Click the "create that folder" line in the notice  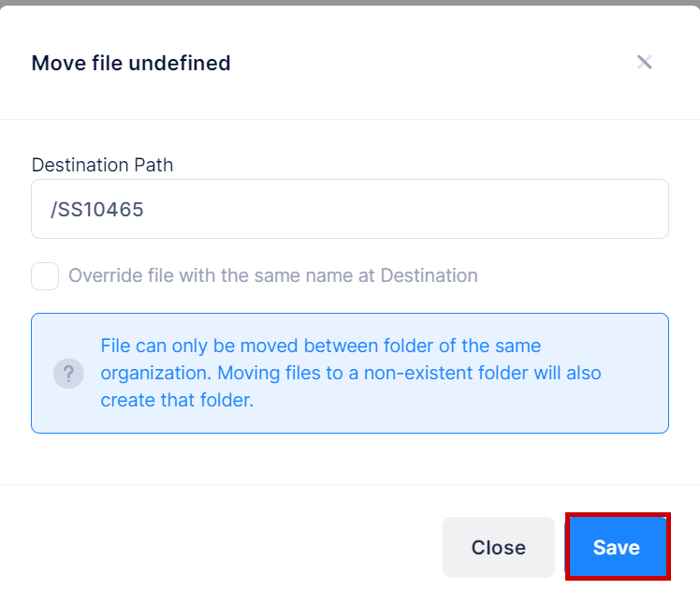177,400
